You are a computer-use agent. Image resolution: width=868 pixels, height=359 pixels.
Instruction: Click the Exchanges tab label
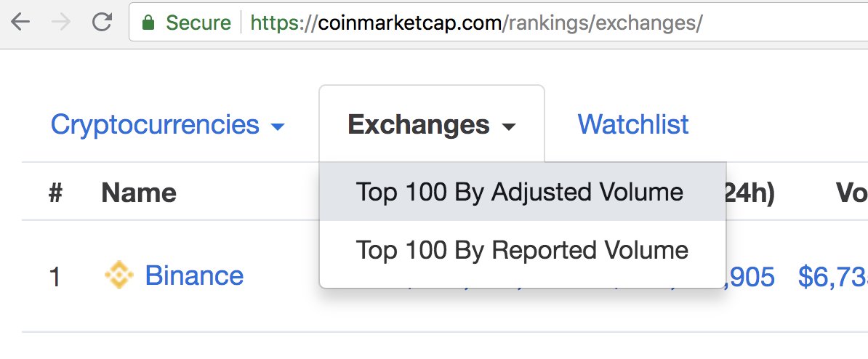tap(419, 124)
